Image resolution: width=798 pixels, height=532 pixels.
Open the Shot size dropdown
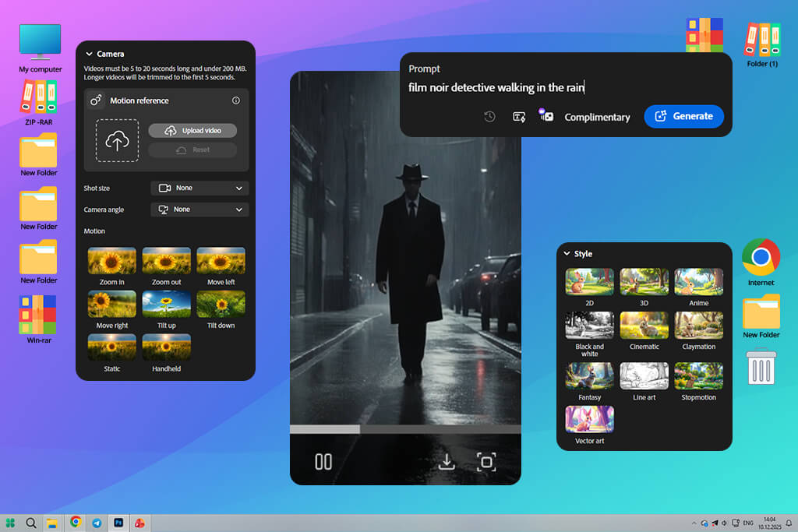pos(199,188)
